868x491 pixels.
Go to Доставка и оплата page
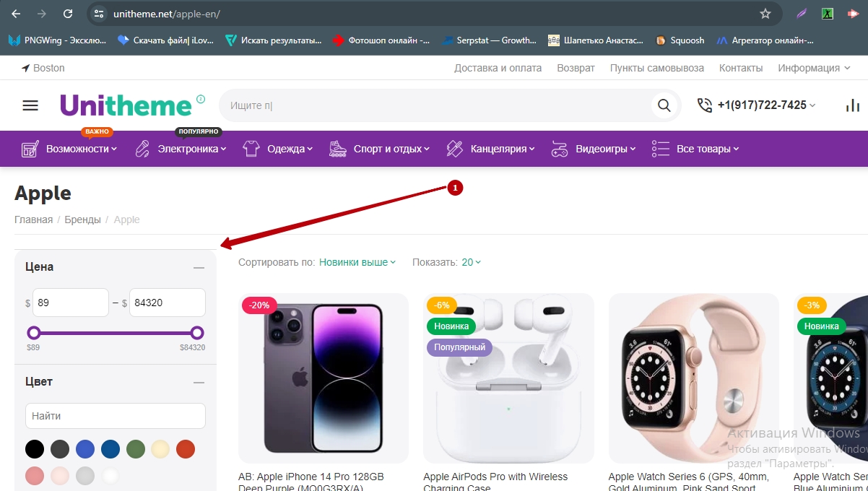[498, 68]
